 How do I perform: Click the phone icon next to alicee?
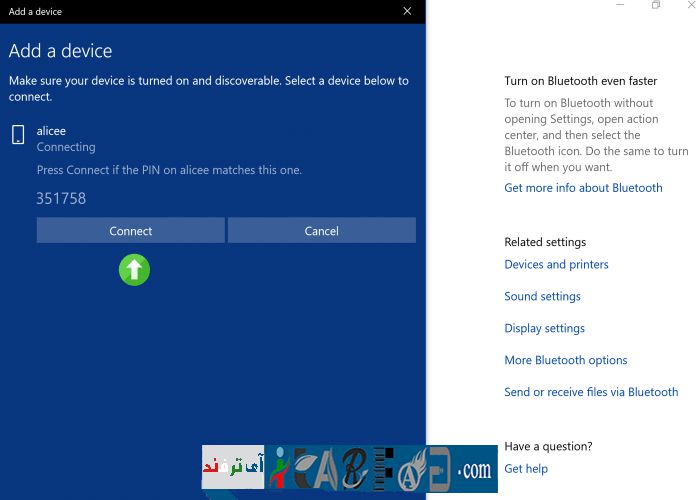click(x=18, y=135)
